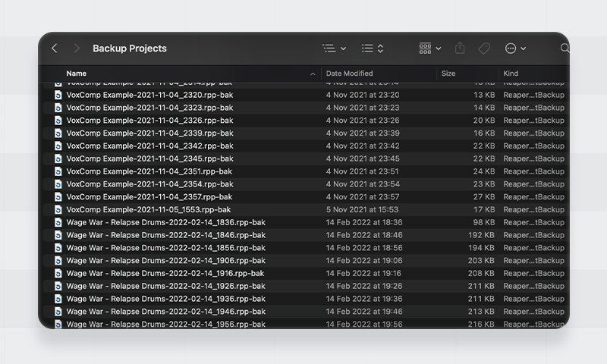Open the list view switcher

tap(373, 49)
